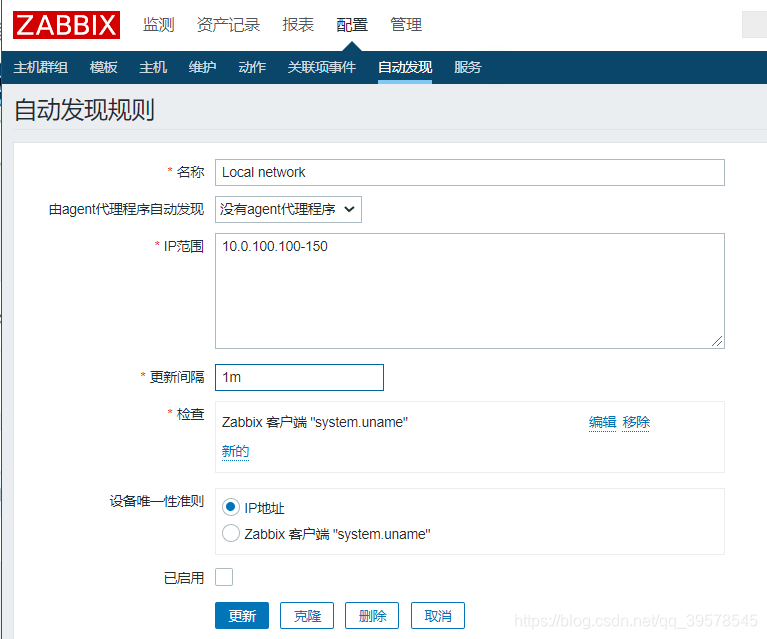Open the 监测 top menu
767x639 pixels.
(158, 24)
